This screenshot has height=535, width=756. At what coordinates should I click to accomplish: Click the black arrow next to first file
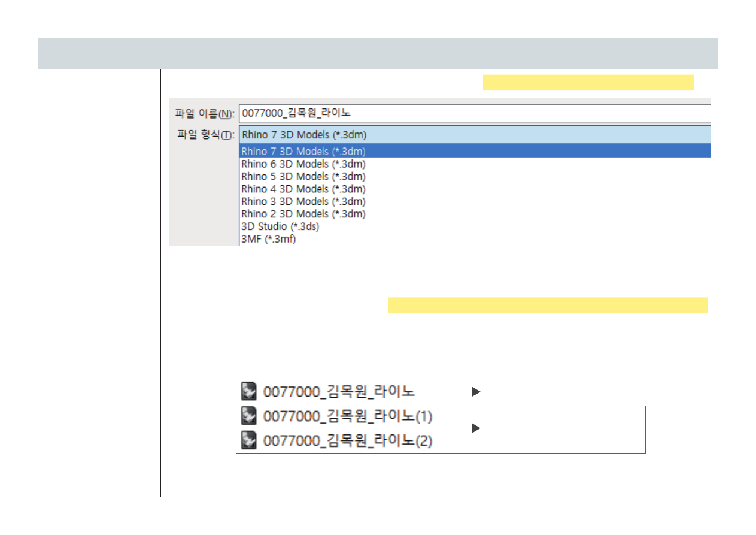476,392
